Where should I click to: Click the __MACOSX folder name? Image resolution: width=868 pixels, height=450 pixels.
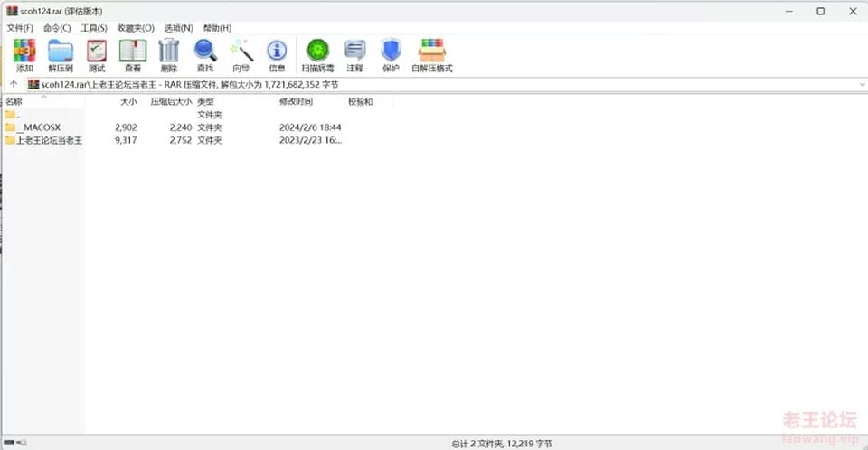click(x=39, y=127)
